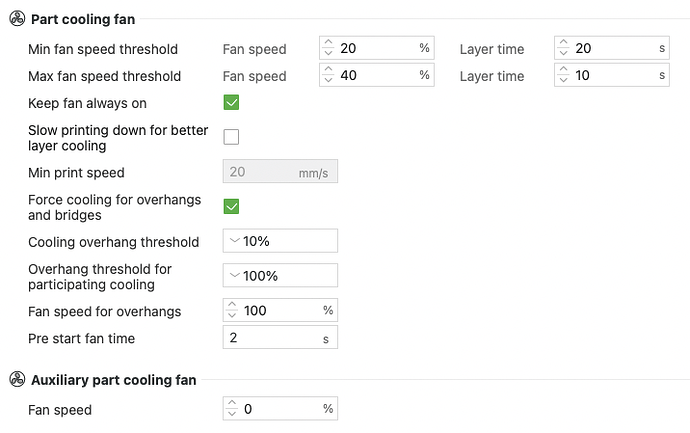Open Overhang threshold for participating cooling dropdown

pos(280,275)
